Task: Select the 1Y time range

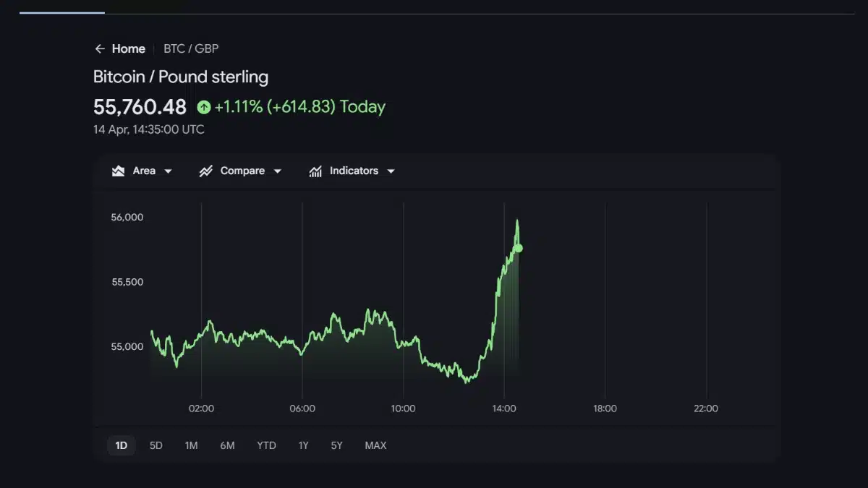Action: [x=303, y=445]
